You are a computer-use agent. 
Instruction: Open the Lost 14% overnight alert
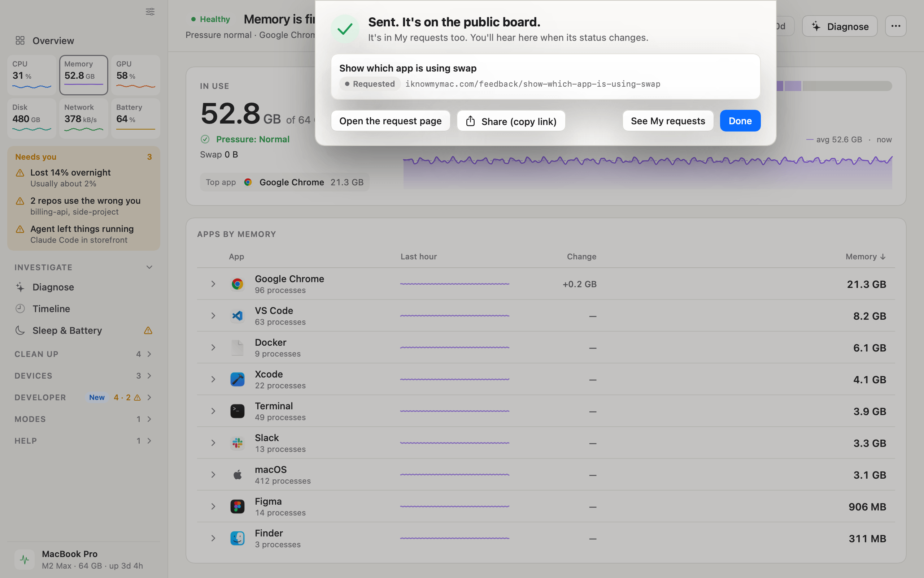(x=84, y=178)
